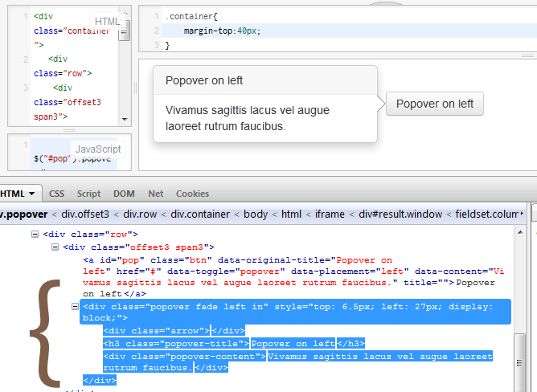This screenshot has width=537, height=392.
Task: Open the Cookies tab
Action: coord(192,194)
